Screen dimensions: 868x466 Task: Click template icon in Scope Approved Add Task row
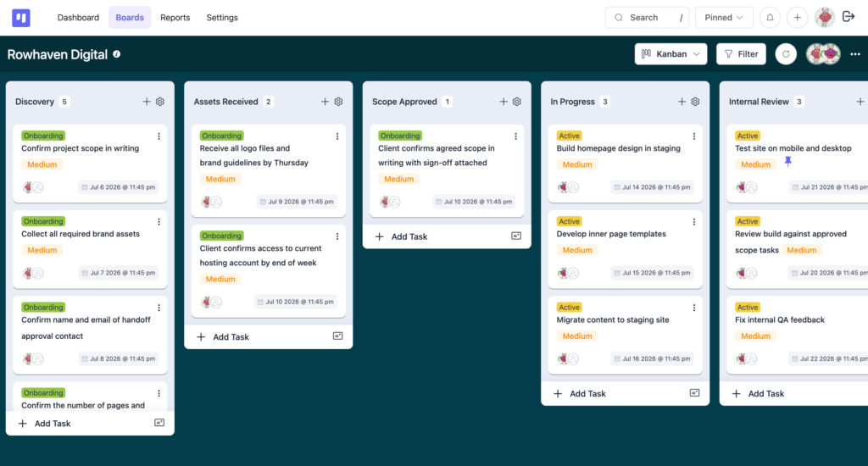(516, 236)
